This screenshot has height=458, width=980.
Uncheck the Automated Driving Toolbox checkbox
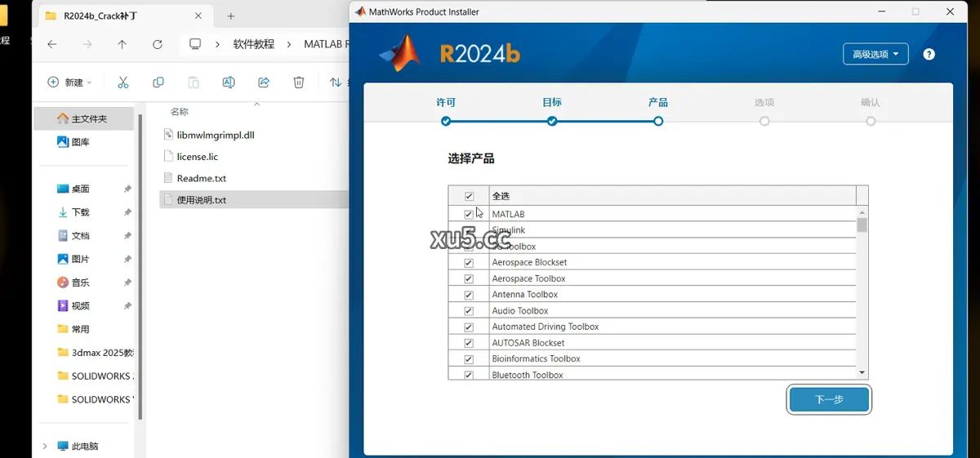pos(469,327)
